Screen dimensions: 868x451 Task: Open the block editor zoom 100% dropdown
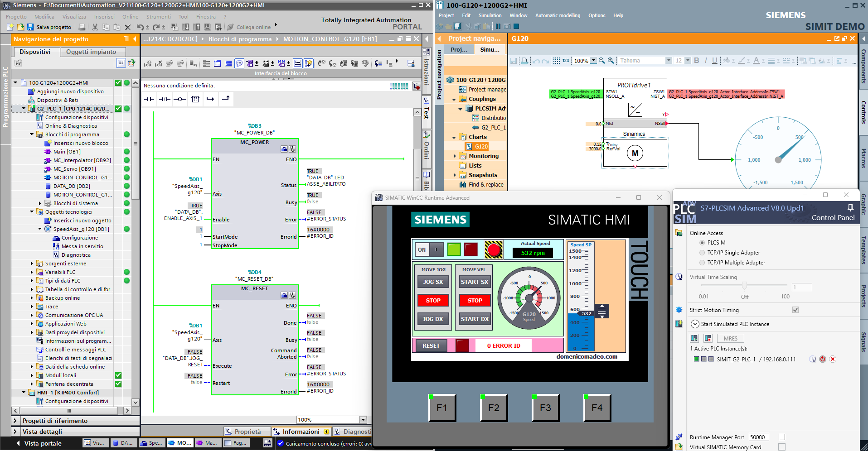pos(363,420)
